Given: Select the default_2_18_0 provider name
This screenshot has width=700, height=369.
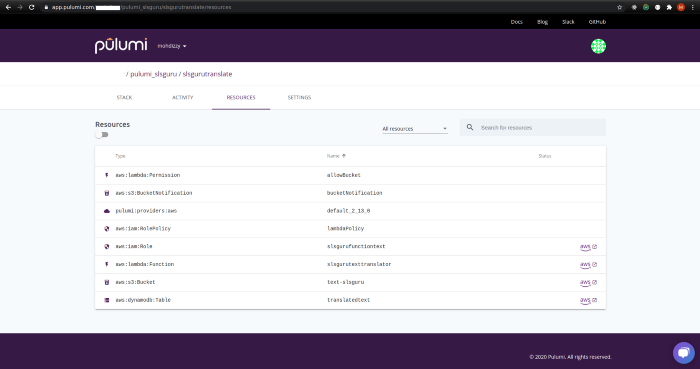Looking at the screenshot, I should [x=348, y=211].
